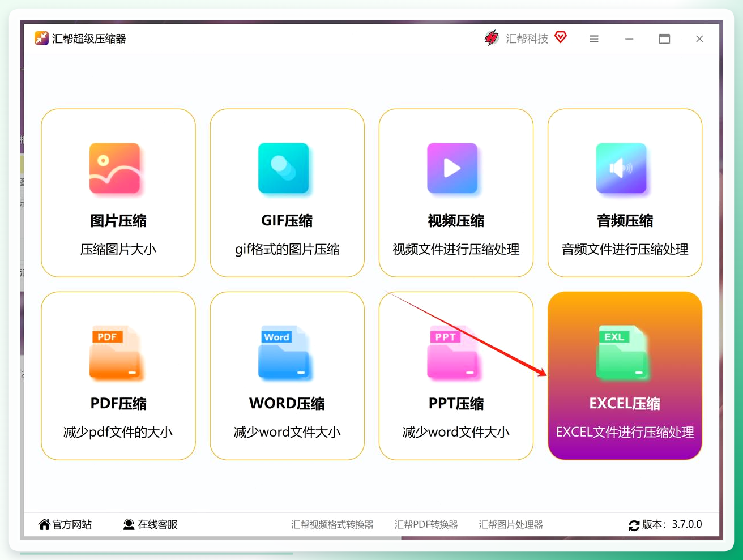Click the EXCEL文件进行压缩处理 description

[625, 433]
